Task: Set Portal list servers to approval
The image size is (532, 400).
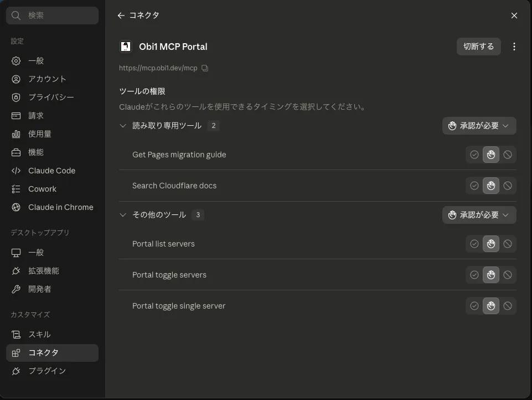Action: (491, 244)
